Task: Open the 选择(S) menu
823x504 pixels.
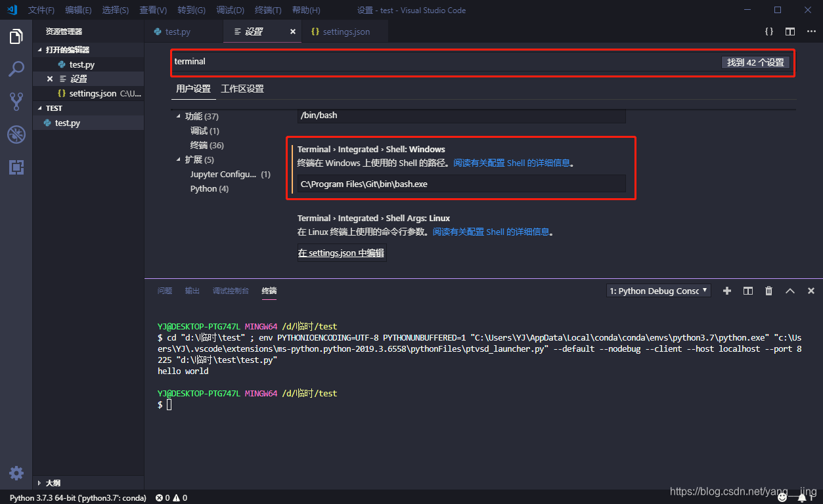Action: click(116, 10)
